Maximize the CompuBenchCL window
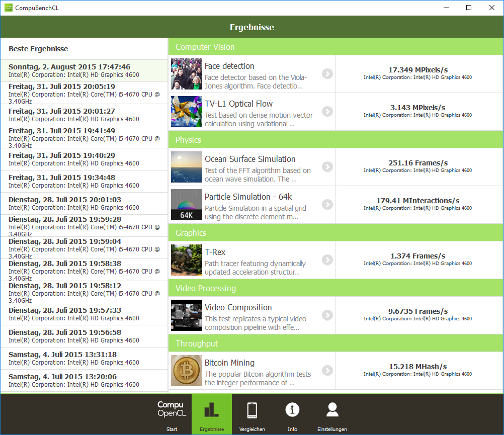The image size is (504, 435). coord(469,8)
